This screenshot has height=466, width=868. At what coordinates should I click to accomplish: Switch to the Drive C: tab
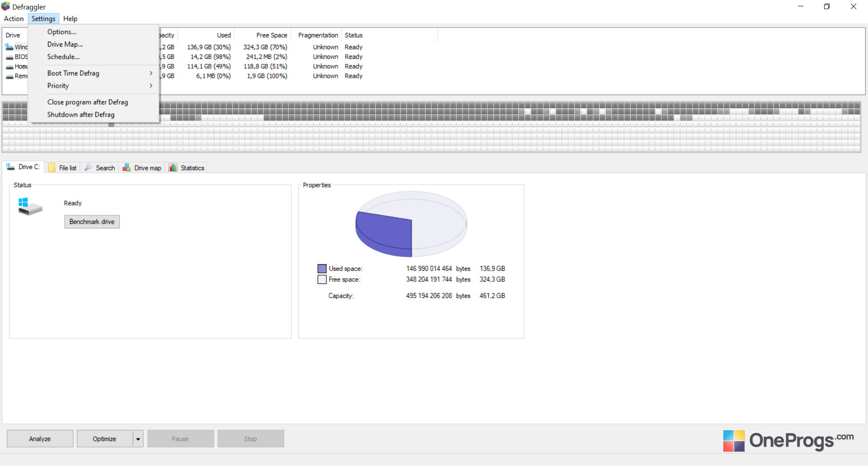pyautogui.click(x=23, y=167)
